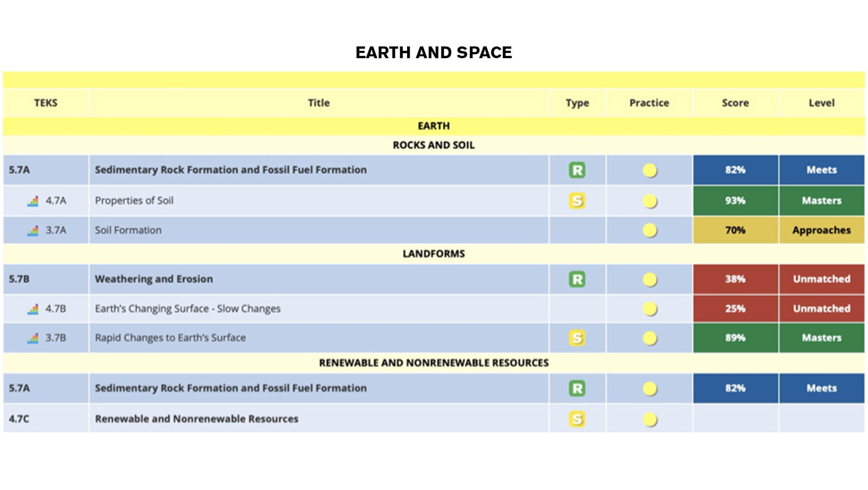Image resolution: width=868 pixels, height=490 pixels.
Task: Click the Masters level for Properties of Soil
Action: [822, 201]
